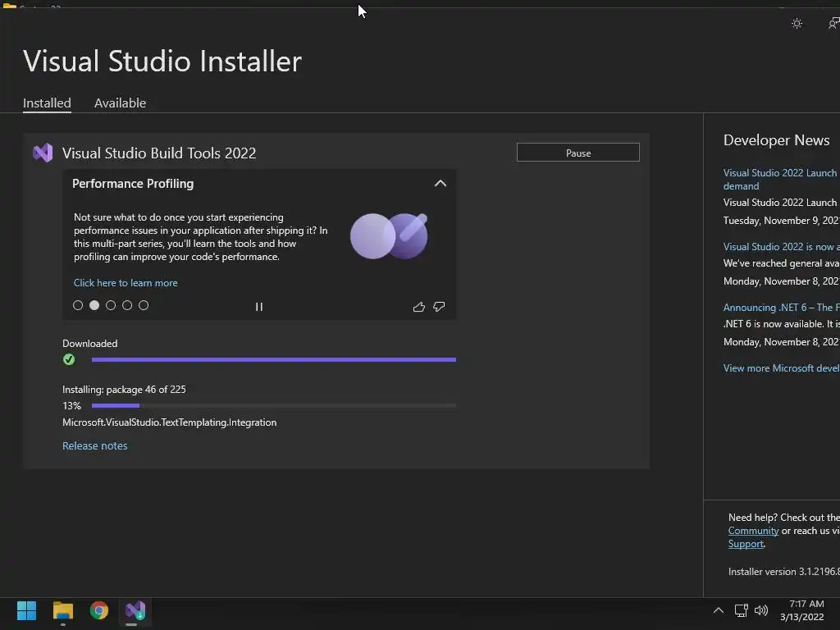Click the Visual Studio Installer heading

(162, 61)
